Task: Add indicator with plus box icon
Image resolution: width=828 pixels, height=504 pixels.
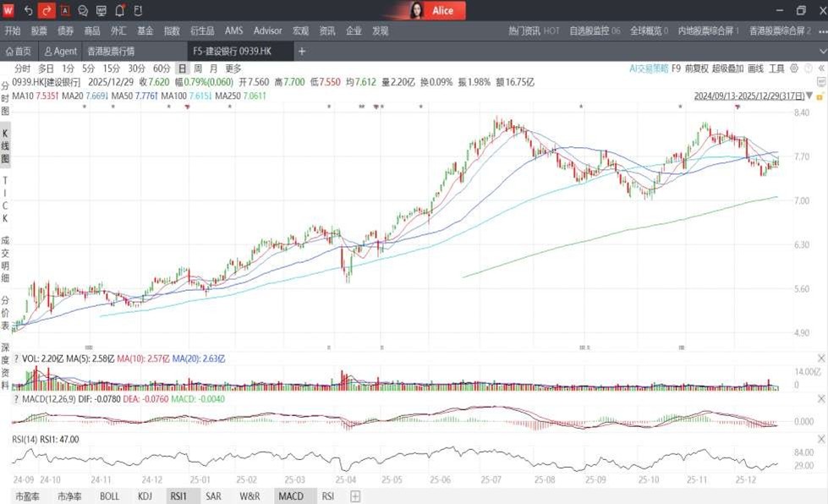Action: coord(355,496)
